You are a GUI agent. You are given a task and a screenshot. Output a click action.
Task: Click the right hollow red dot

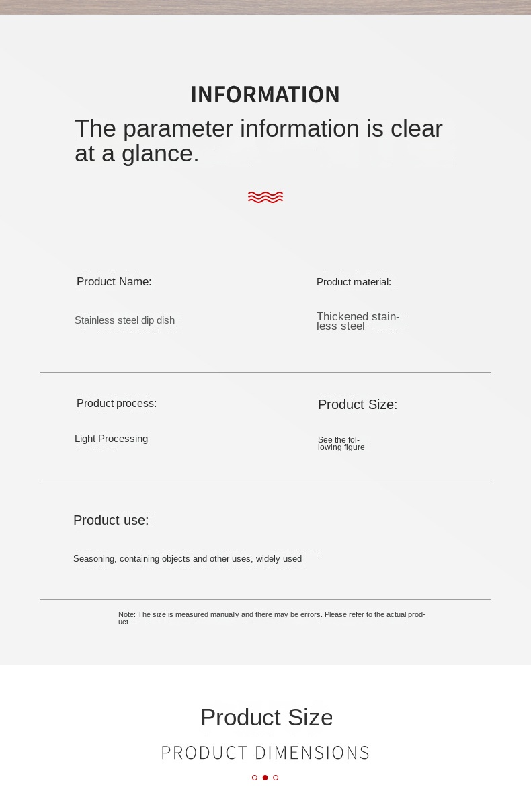point(276,778)
